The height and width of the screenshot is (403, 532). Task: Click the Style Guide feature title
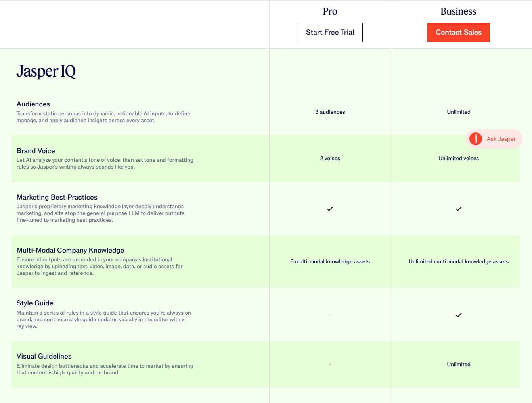coord(35,303)
